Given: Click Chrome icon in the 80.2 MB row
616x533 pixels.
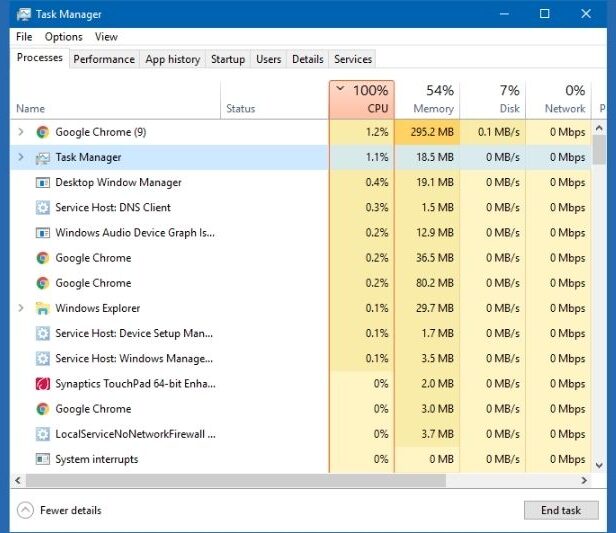Looking at the screenshot, I should 42,283.
